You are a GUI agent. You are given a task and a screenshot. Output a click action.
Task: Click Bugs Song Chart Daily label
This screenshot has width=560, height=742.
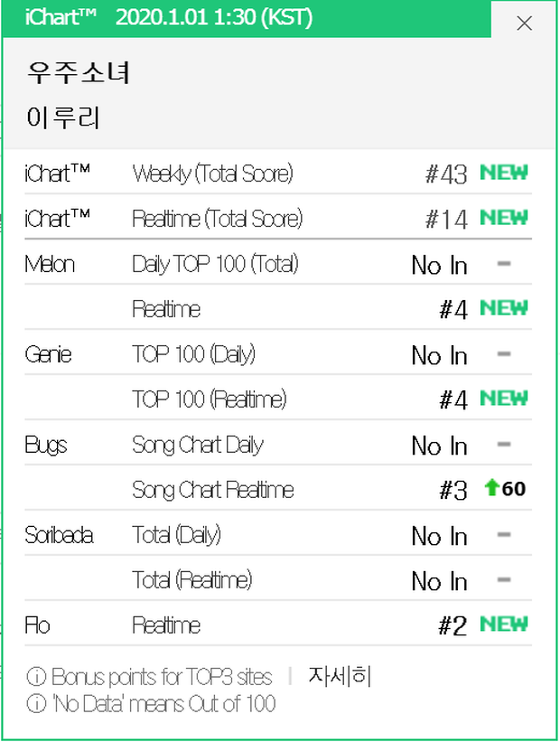pyautogui.click(x=197, y=446)
